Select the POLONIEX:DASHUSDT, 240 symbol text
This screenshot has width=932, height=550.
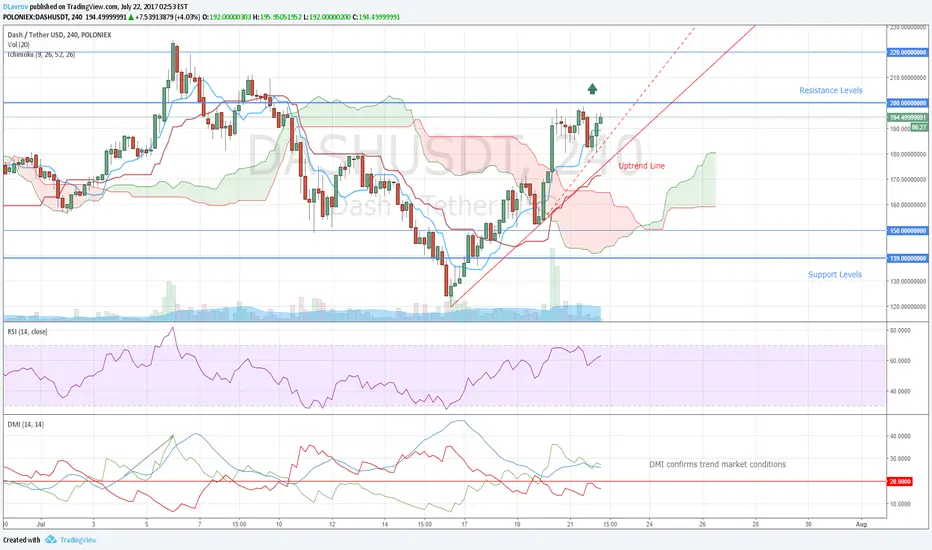43,17
